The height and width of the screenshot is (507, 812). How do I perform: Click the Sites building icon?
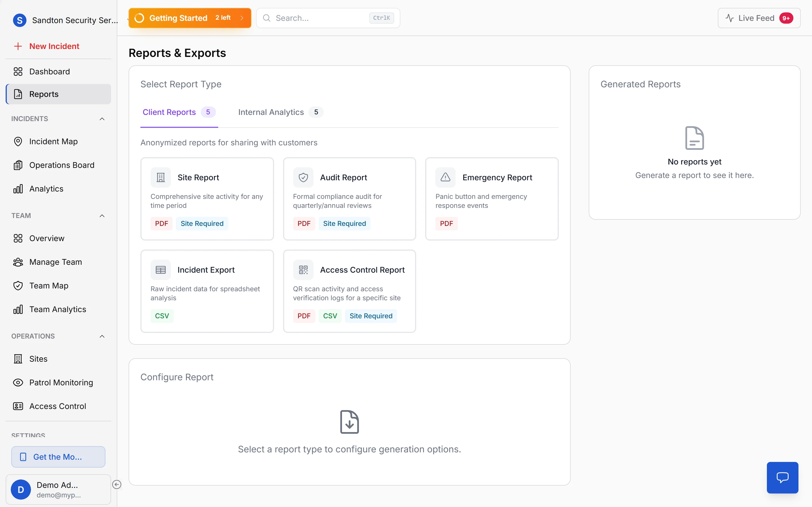click(x=18, y=359)
